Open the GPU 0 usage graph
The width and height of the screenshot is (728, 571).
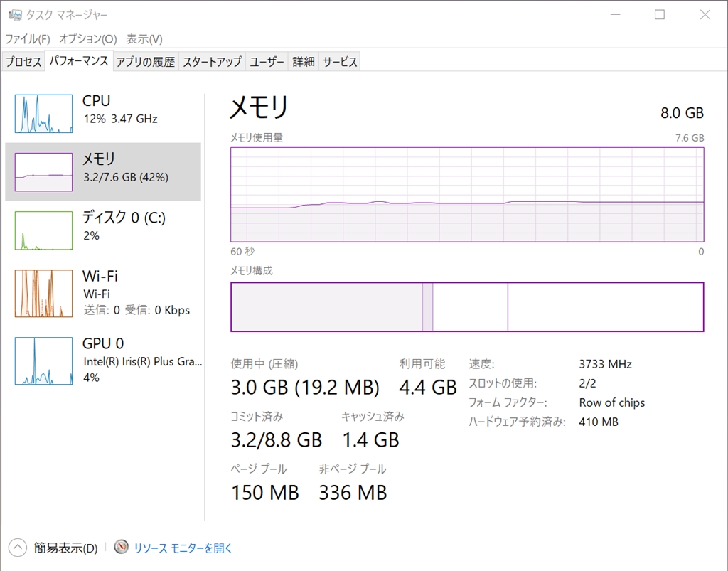pos(43,361)
